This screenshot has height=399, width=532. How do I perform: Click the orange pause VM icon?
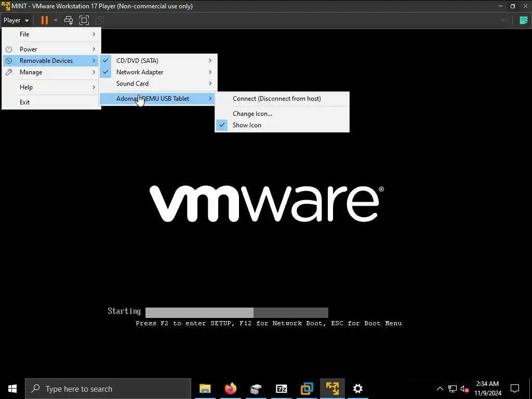click(x=45, y=20)
